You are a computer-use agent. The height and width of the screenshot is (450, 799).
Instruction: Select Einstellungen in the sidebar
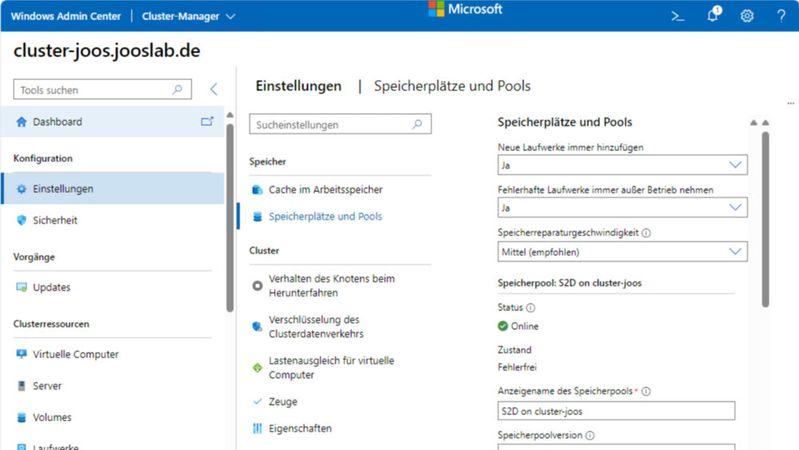click(112, 189)
